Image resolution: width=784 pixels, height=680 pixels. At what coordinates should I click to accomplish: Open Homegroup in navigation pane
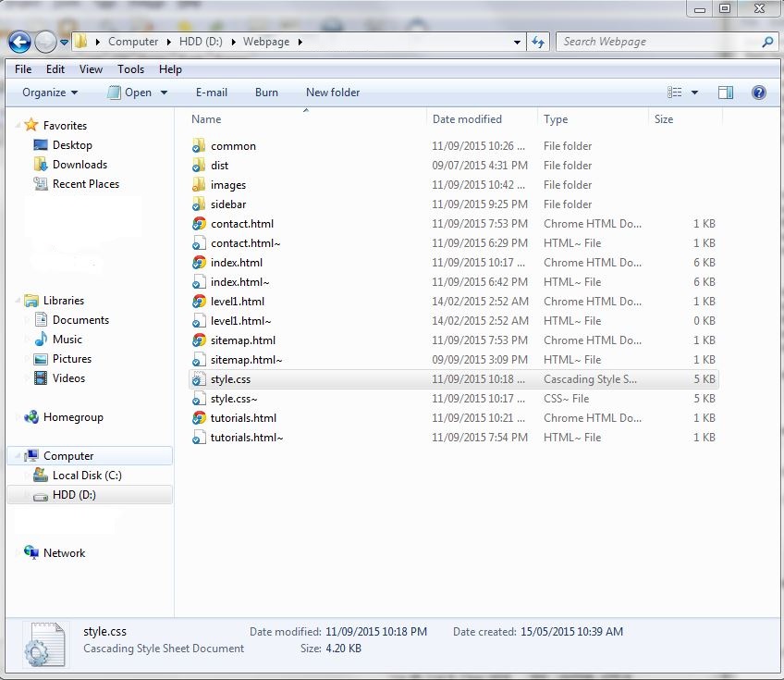click(x=73, y=417)
